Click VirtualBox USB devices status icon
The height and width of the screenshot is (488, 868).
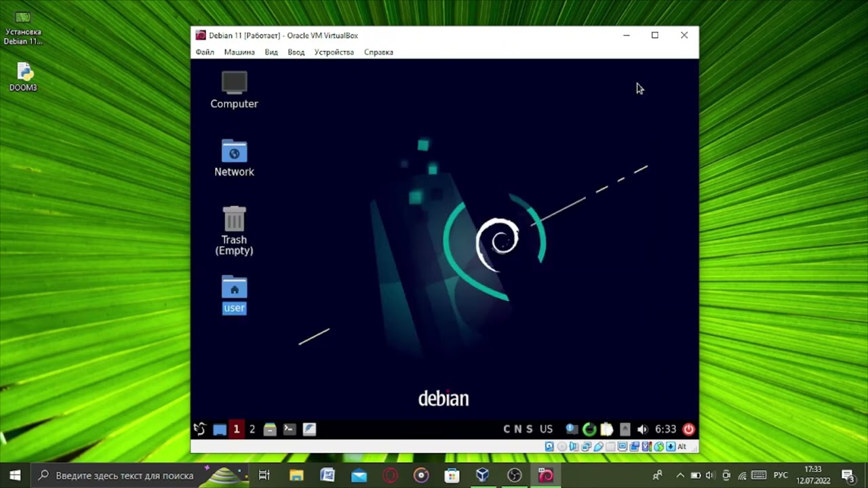(x=599, y=447)
